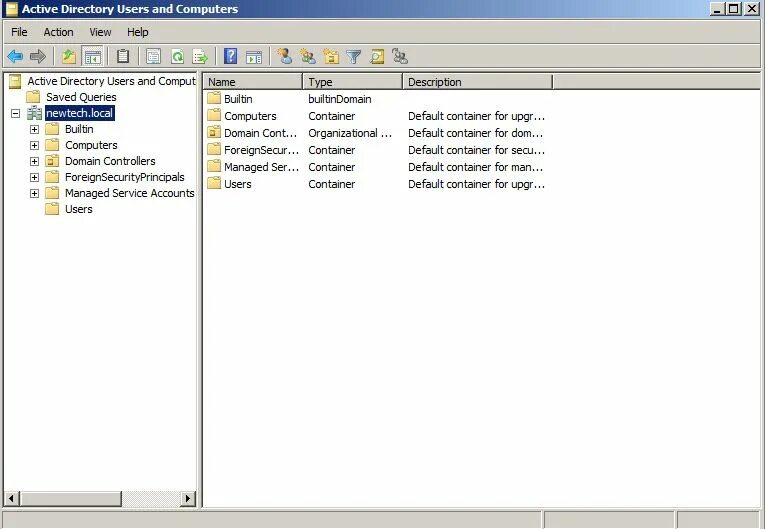Click the Filter funnel icon
Screen dimensions: 765x529
point(354,57)
